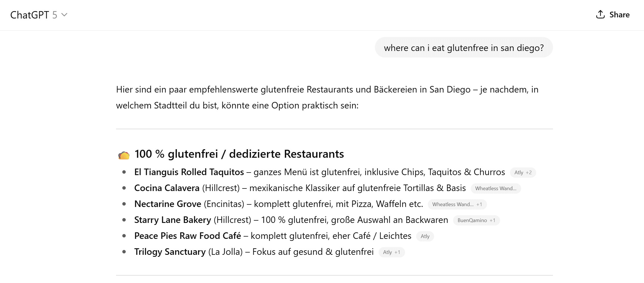Click the Share text label
Viewport: 644px width, 283px height.
click(619, 15)
